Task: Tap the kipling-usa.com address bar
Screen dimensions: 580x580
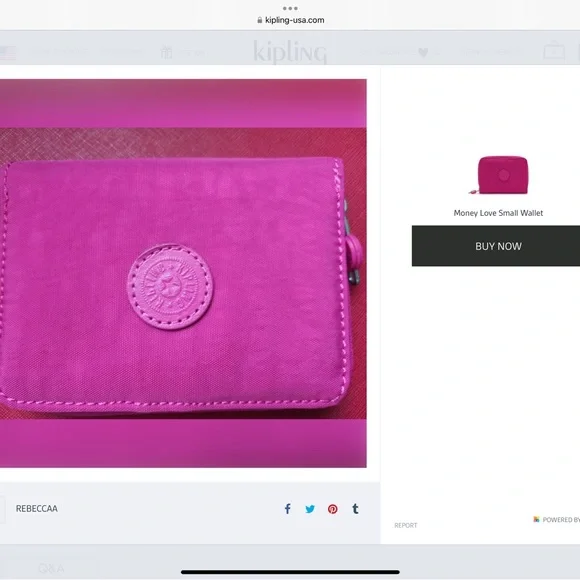Action: point(290,20)
